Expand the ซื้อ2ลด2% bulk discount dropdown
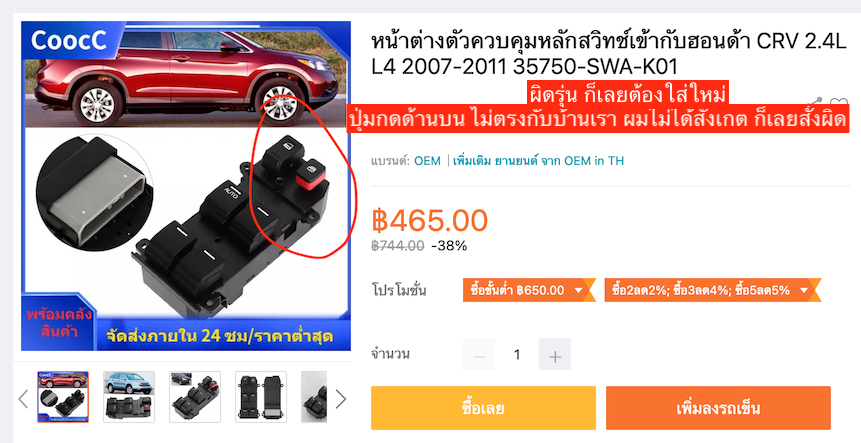 coord(712,290)
